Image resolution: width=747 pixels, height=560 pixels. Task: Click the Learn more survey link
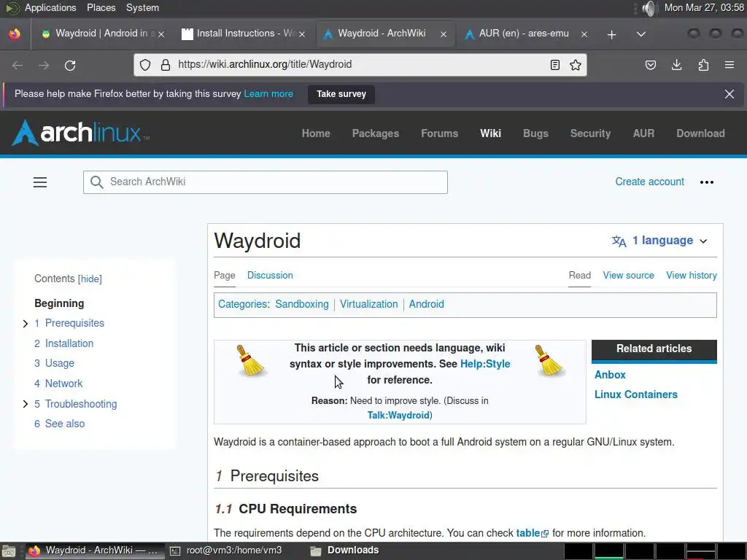pyautogui.click(x=268, y=94)
